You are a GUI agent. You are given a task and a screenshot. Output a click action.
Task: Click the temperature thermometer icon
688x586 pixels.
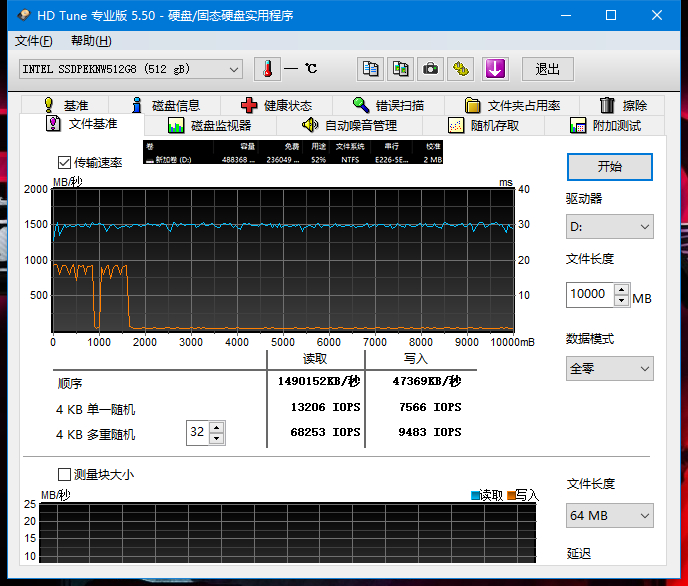coord(268,69)
